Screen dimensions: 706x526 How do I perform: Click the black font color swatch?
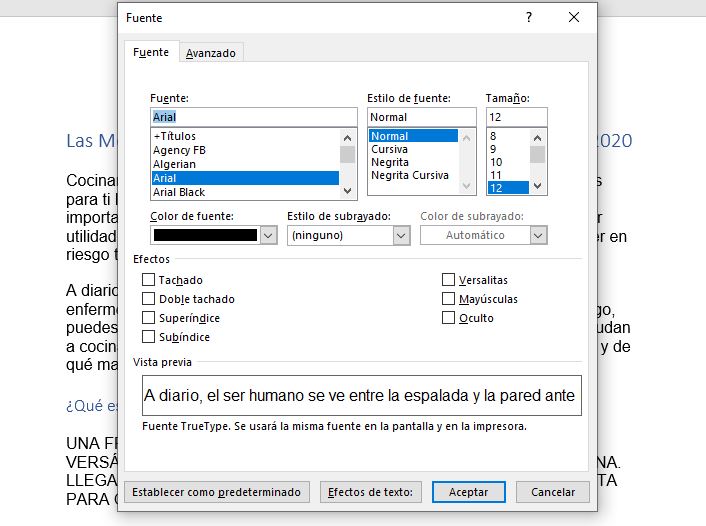click(205, 236)
